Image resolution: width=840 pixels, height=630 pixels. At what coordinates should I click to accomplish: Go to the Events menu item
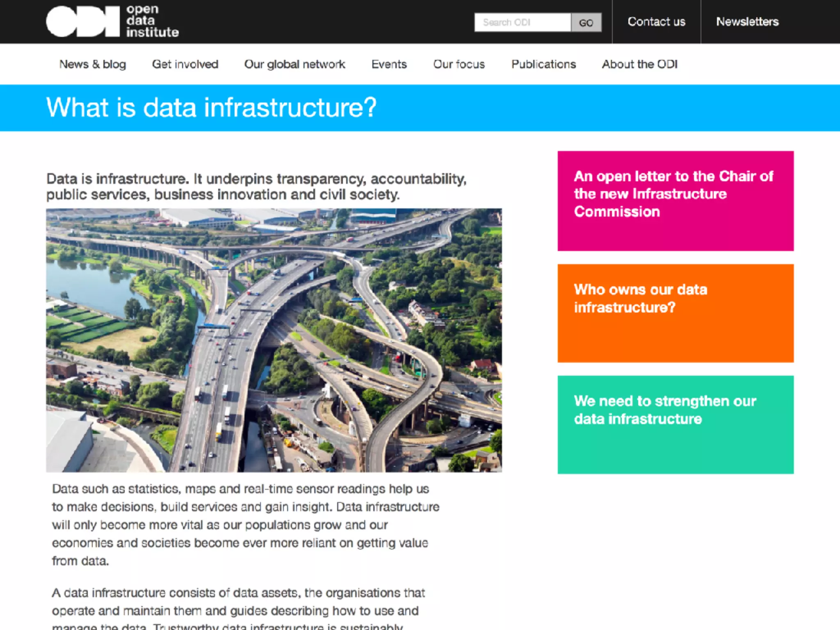(x=389, y=64)
